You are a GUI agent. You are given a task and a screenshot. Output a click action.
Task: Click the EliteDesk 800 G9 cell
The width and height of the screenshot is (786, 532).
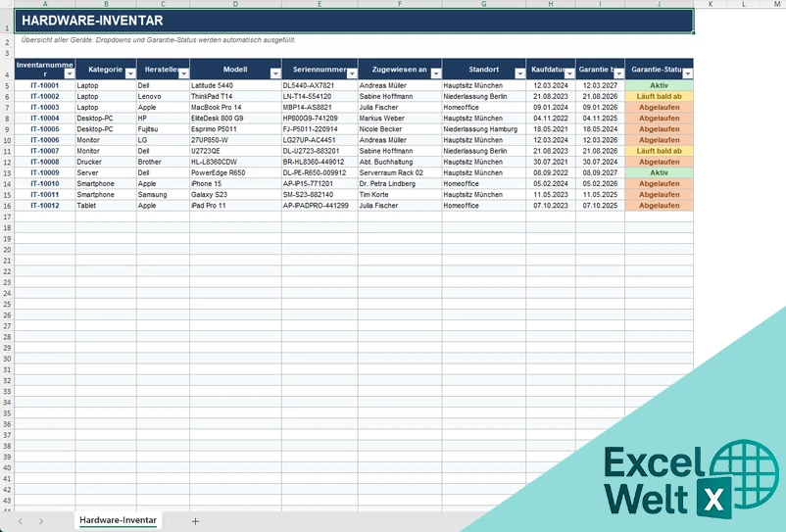tap(235, 119)
